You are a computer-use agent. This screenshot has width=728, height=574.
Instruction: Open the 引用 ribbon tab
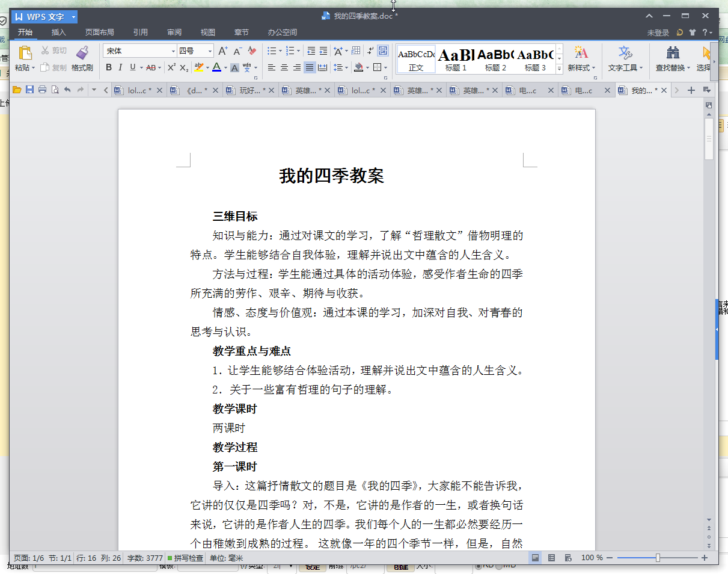pos(141,32)
